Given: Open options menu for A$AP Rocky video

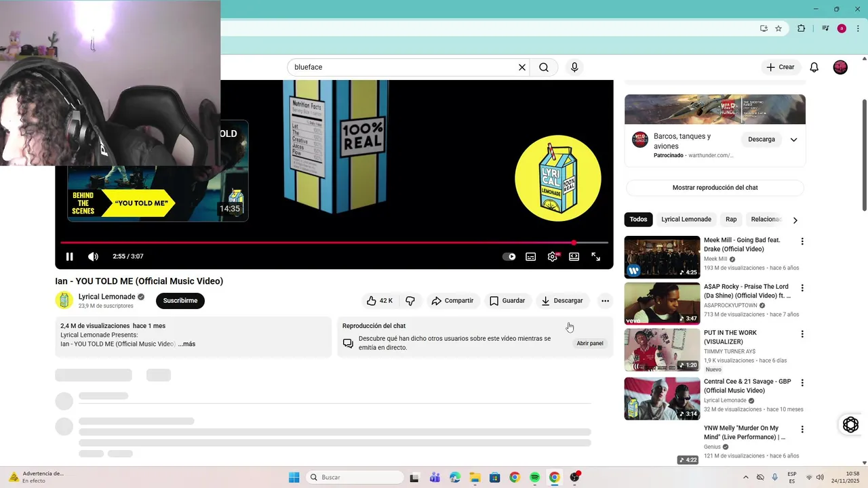Looking at the screenshot, I should (x=802, y=288).
